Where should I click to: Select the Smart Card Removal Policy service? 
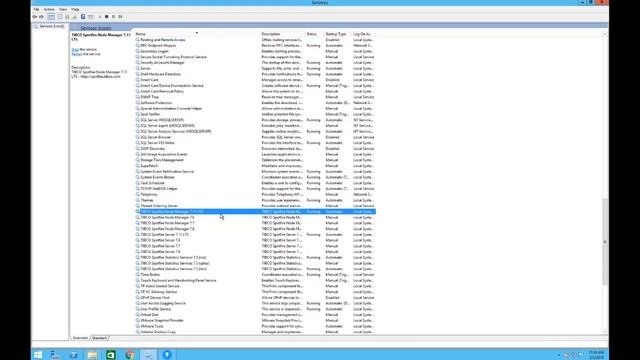pos(162,91)
